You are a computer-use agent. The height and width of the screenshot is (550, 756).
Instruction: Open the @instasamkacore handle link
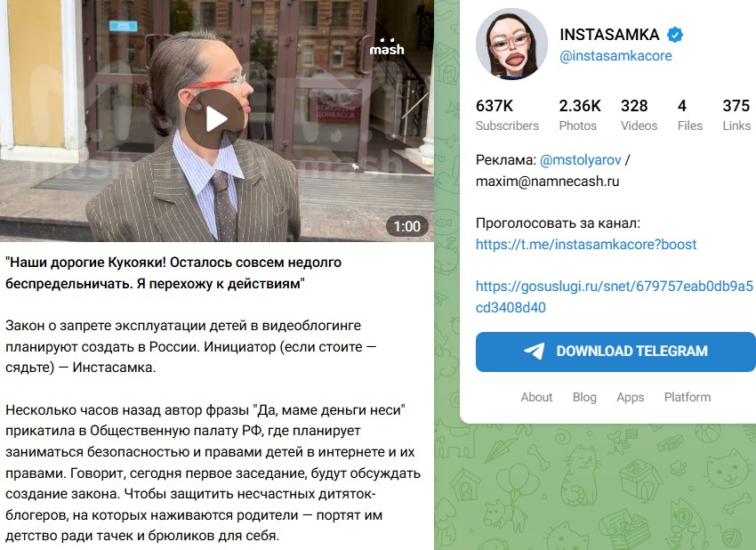[615, 55]
